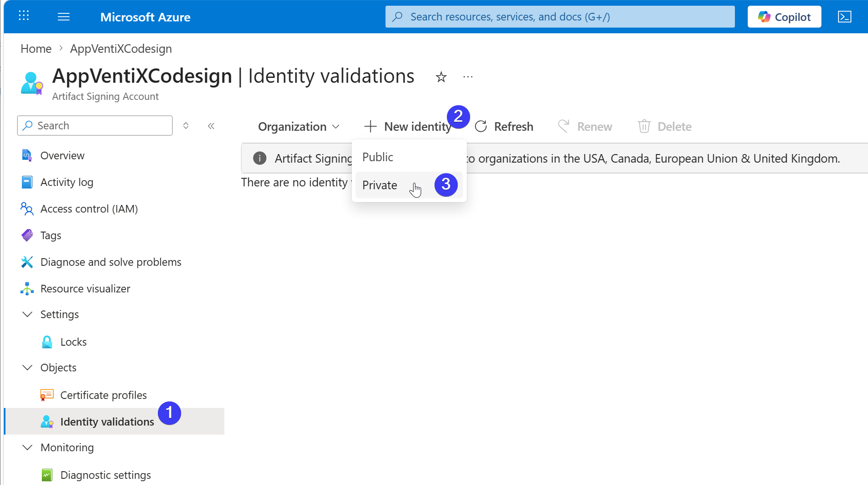
Task: Open Certificate profiles
Action: 103,395
